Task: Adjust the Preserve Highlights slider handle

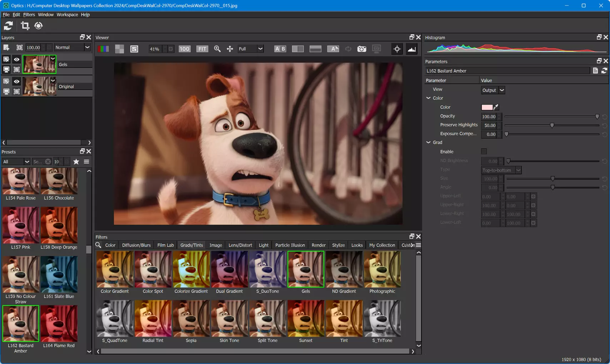Action: [x=552, y=126]
